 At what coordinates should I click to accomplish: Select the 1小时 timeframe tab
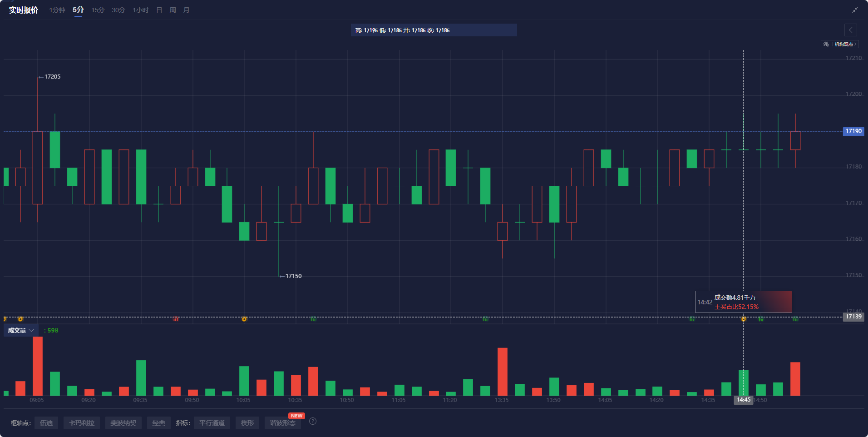[140, 10]
